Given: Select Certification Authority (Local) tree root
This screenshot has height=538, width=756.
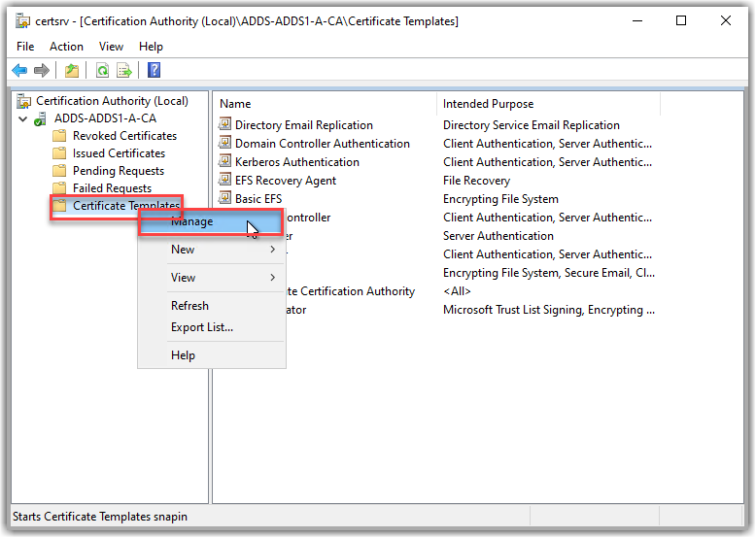Looking at the screenshot, I should (x=112, y=101).
